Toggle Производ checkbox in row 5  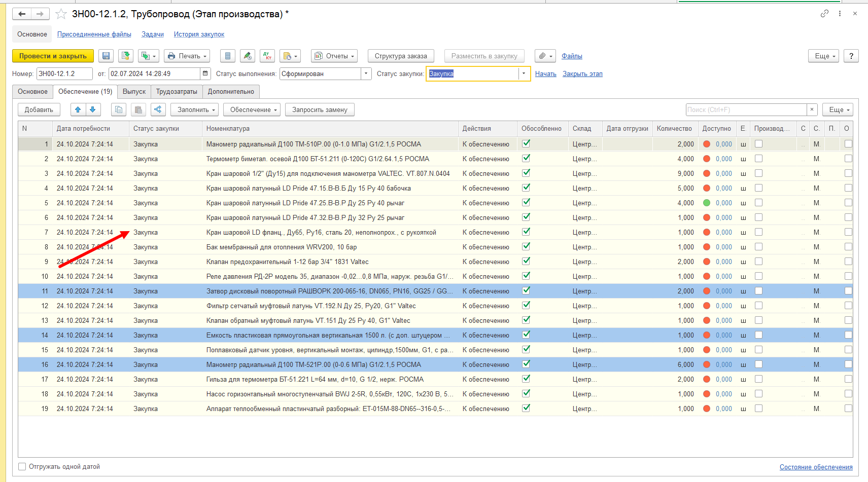coord(758,203)
